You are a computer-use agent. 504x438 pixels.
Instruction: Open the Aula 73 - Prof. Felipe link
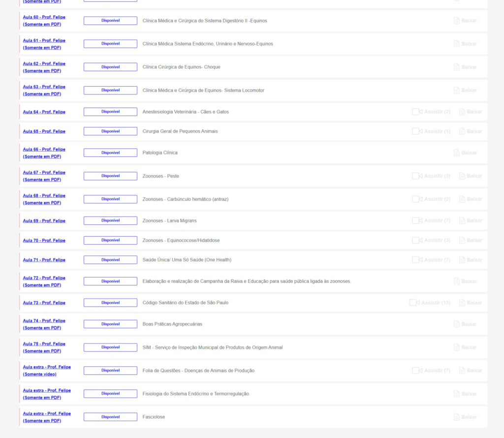(x=44, y=303)
